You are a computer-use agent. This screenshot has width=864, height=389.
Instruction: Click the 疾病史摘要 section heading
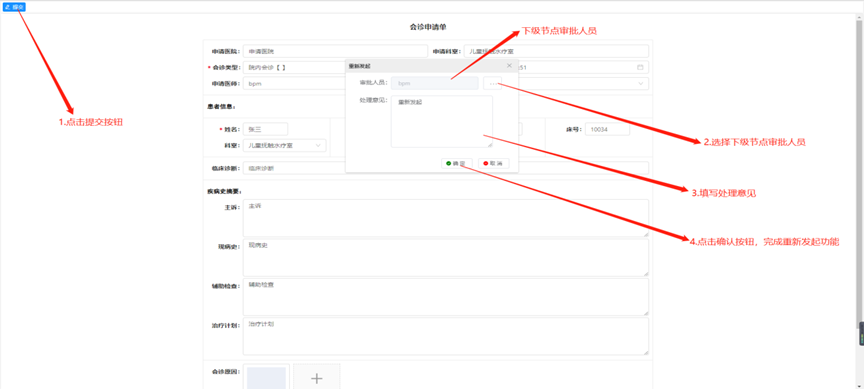pyautogui.click(x=224, y=191)
